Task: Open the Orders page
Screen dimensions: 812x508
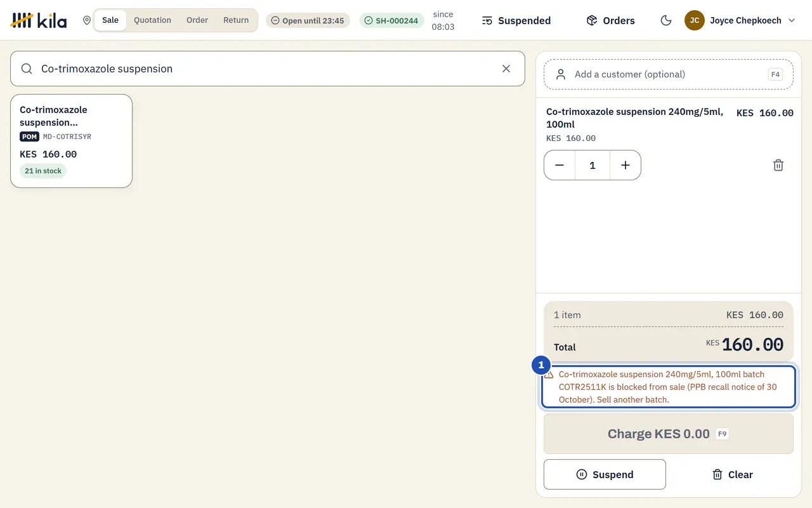Action: tap(611, 20)
